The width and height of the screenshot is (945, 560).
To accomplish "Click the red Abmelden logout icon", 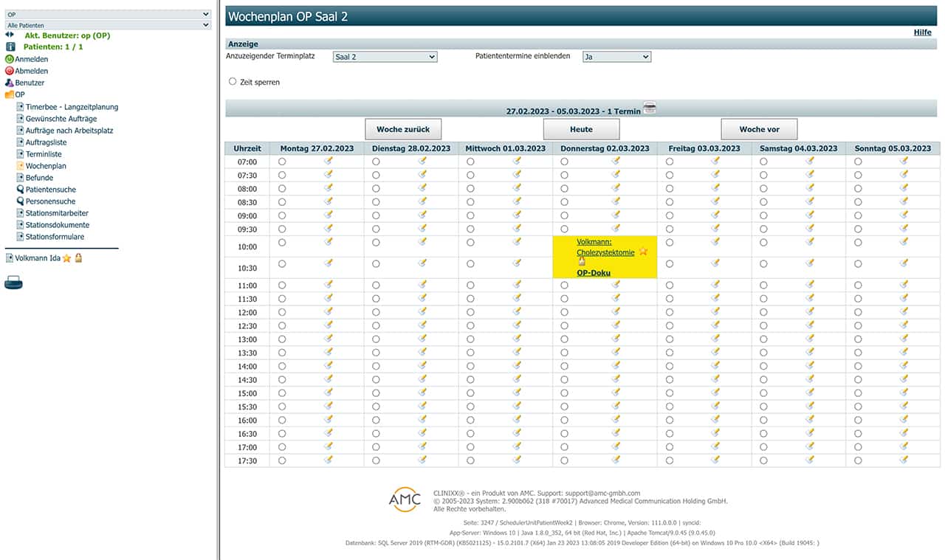I will (x=10, y=71).
